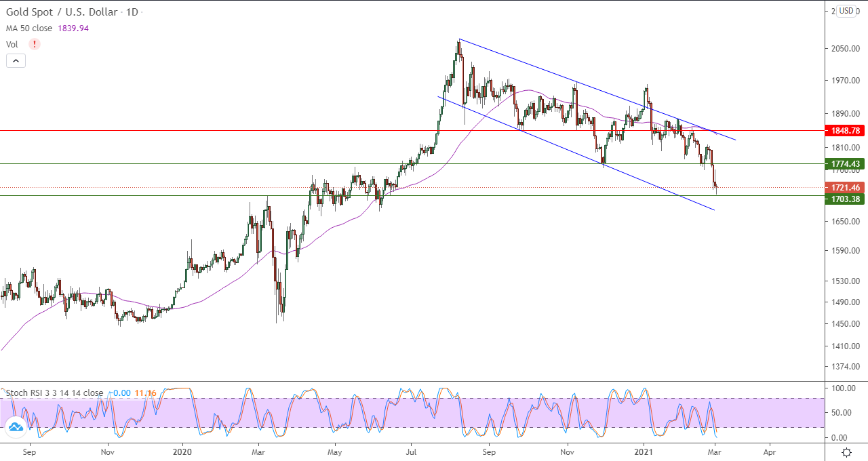Image resolution: width=868 pixels, height=461 pixels.
Task: Click the TradingView cloud logo icon
Action: click(16, 427)
